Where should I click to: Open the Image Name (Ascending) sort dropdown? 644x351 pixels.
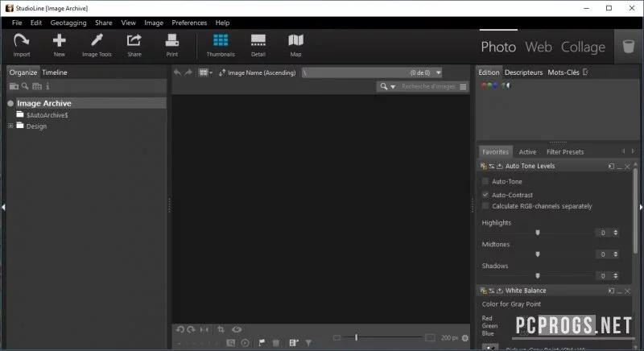[258, 72]
